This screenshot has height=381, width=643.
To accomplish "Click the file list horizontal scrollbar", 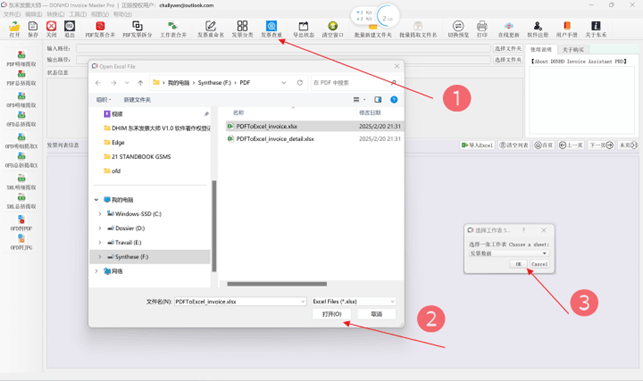I will click(x=277, y=284).
